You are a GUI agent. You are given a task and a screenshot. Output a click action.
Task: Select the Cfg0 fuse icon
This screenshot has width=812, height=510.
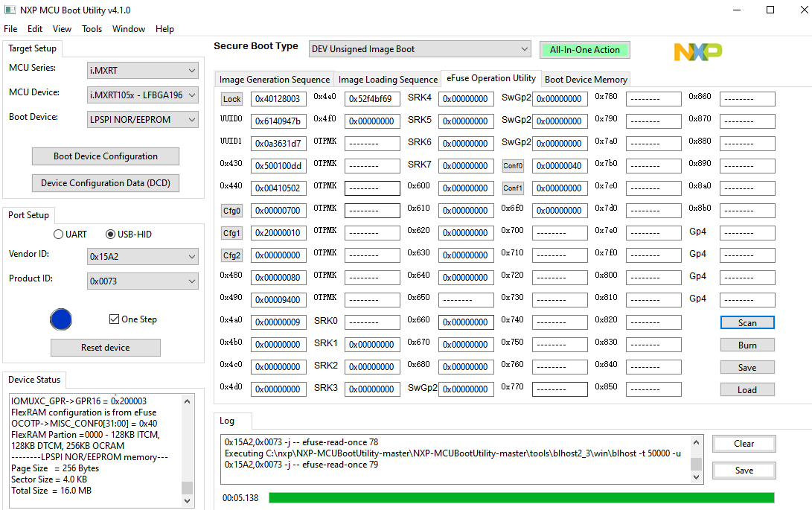231,210
